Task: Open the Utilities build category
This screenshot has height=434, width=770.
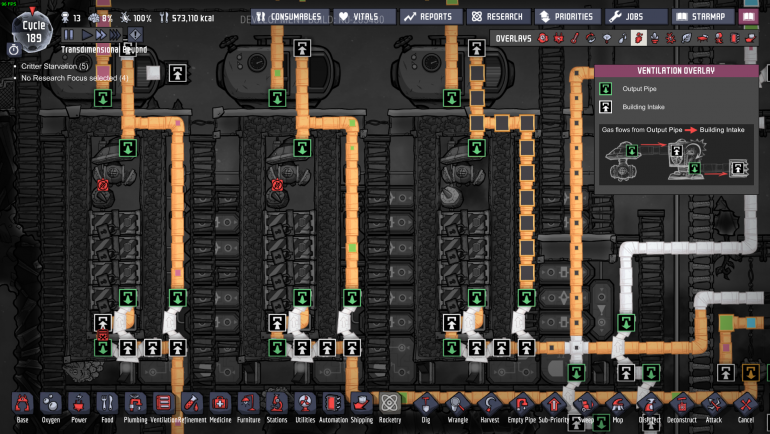Action: [305, 408]
